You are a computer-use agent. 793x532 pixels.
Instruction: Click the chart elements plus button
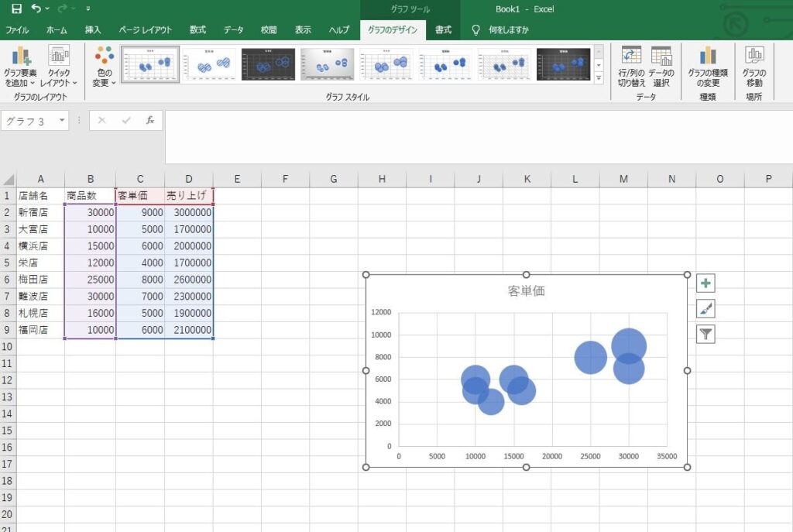705,283
